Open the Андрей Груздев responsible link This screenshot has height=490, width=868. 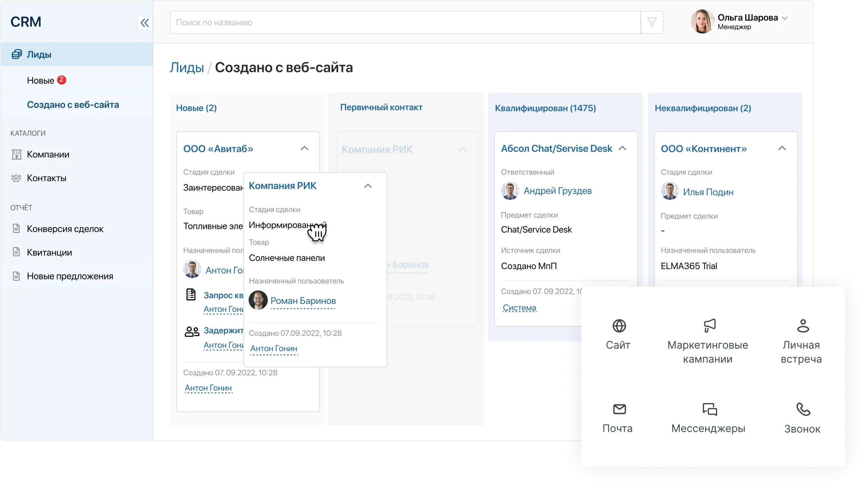coord(557,191)
